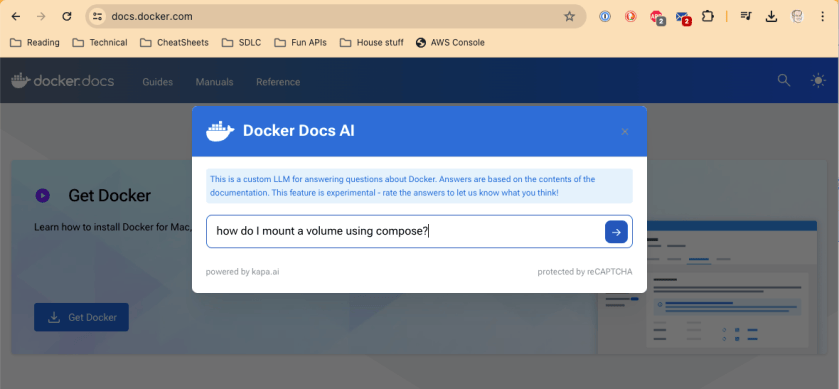Click the 'powered by kapa.ai' link
839x389 pixels.
242,272
